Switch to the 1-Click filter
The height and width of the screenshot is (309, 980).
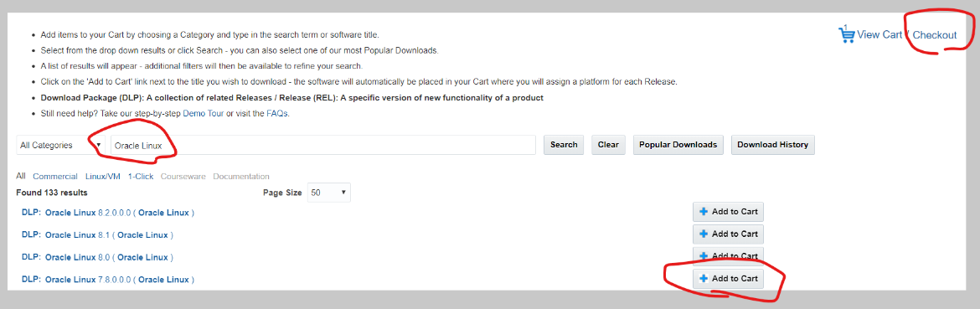point(141,177)
